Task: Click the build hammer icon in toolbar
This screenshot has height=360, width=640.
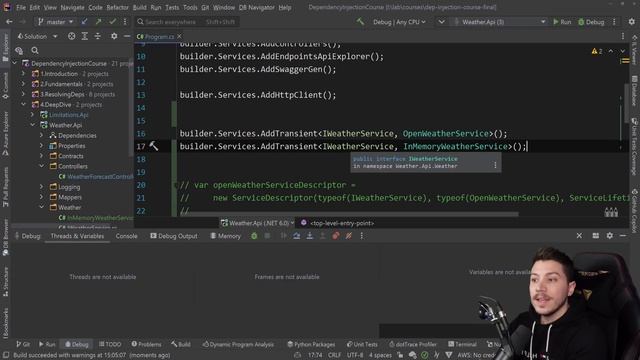Action: pos(360,21)
